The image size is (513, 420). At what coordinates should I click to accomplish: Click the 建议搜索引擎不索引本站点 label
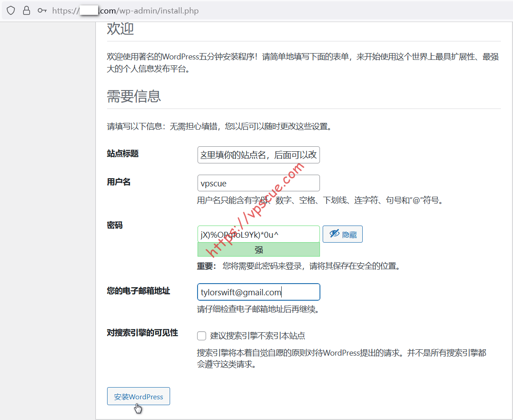click(257, 336)
